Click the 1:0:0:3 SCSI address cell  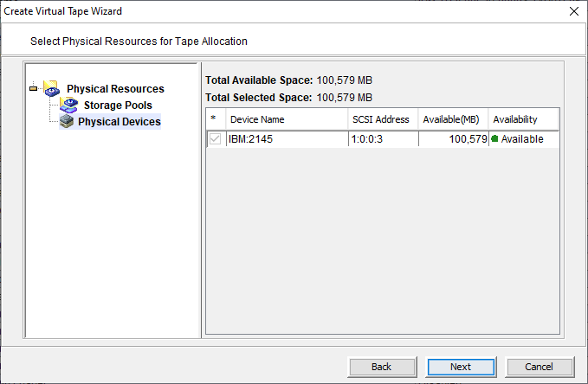tap(384, 139)
